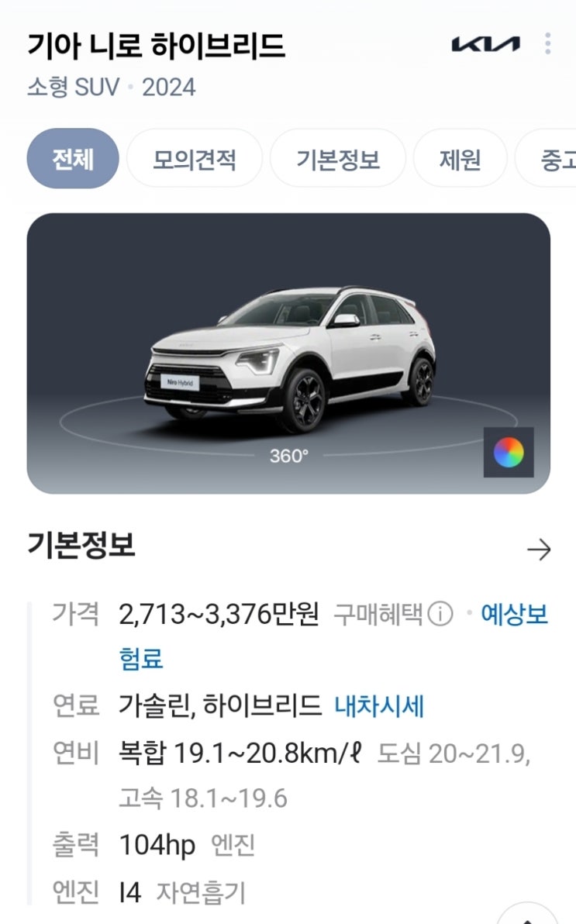
Task: Open the color wheel picker
Action: tap(509, 452)
